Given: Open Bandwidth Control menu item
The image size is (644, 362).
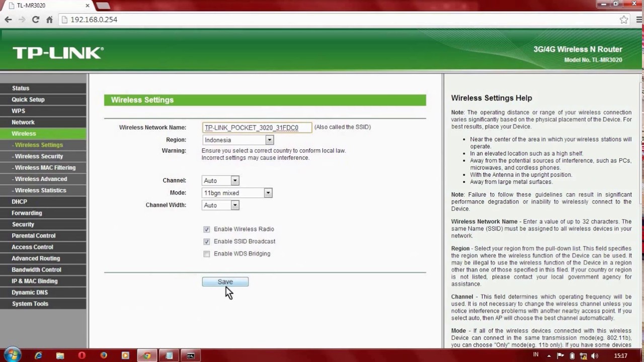Looking at the screenshot, I should pos(43,269).
